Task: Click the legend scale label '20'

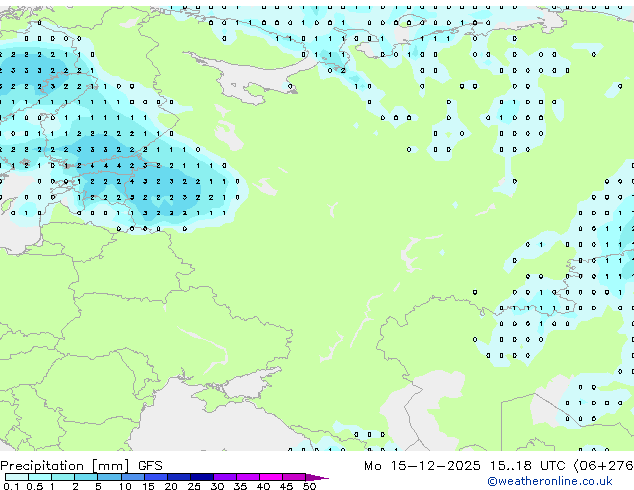Action: tap(171, 486)
